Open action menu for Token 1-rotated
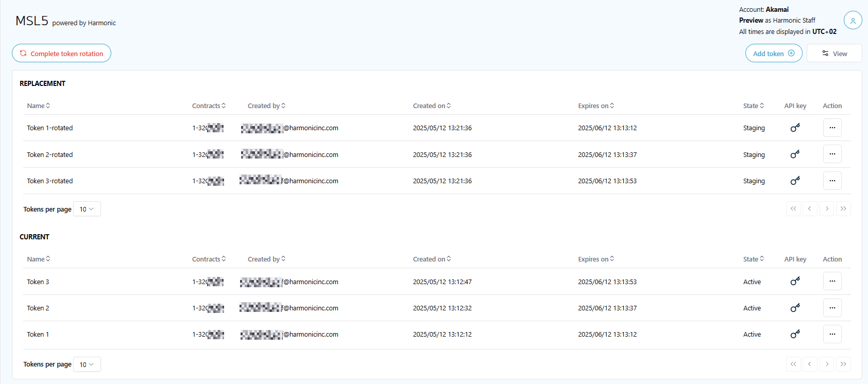Image resolution: width=868 pixels, height=384 pixels. 832,128
